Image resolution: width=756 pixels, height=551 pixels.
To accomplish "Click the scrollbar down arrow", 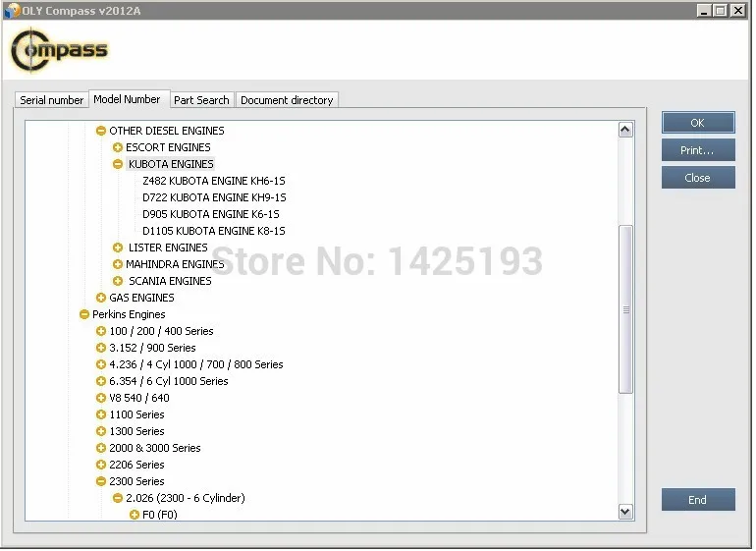I will pos(625,512).
